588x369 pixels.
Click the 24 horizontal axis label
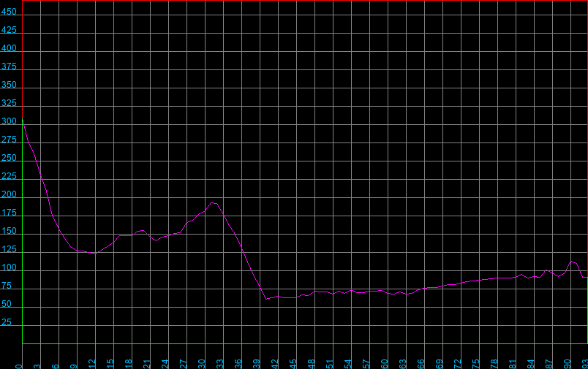coord(165,364)
